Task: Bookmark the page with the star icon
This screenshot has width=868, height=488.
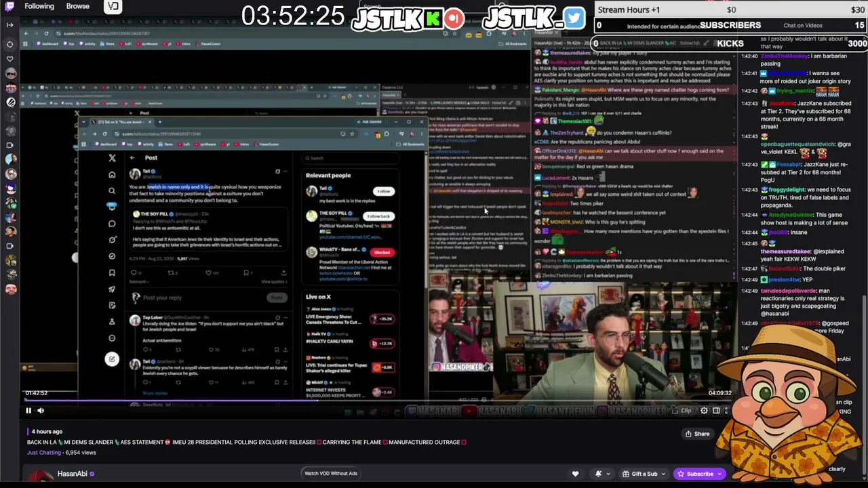Action: 352,134
